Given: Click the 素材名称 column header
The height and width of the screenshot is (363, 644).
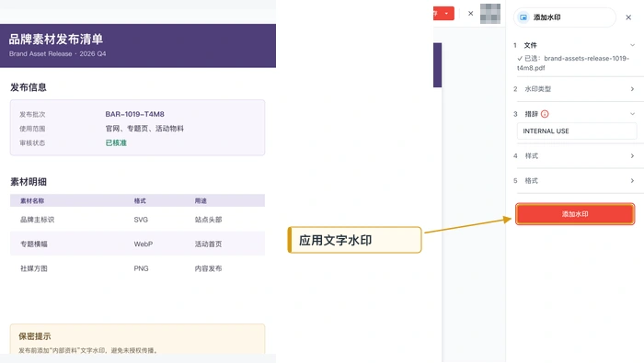Looking at the screenshot, I should pos(32,200).
